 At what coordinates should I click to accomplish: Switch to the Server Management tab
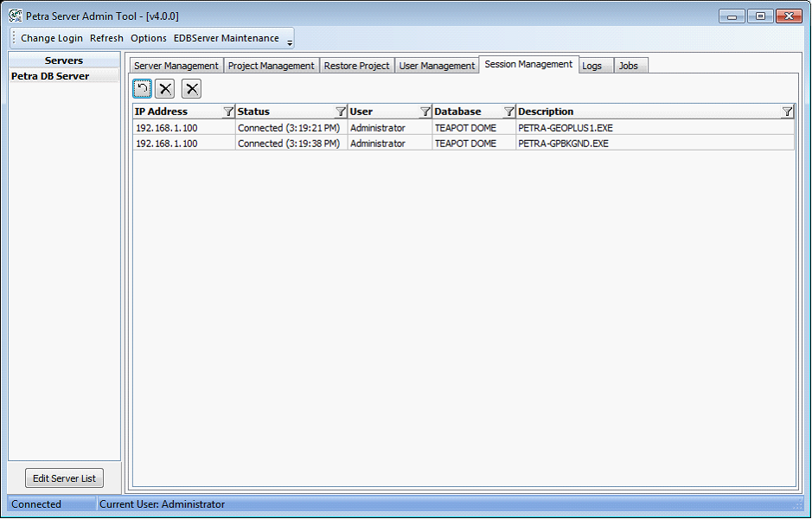coord(176,66)
